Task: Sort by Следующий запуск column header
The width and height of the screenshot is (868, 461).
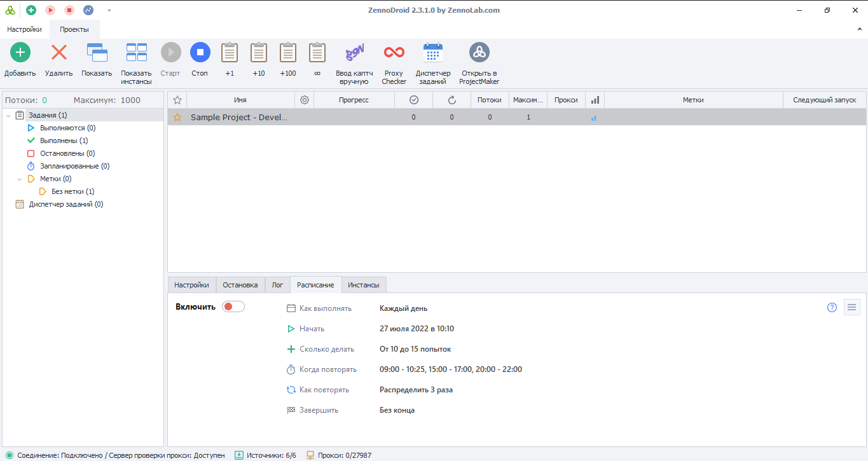Action: 824,100
